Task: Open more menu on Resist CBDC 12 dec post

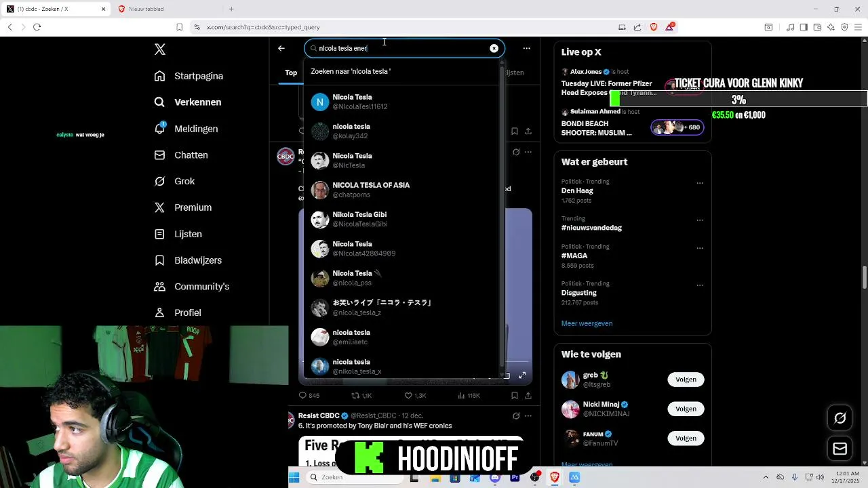Action: click(x=528, y=416)
